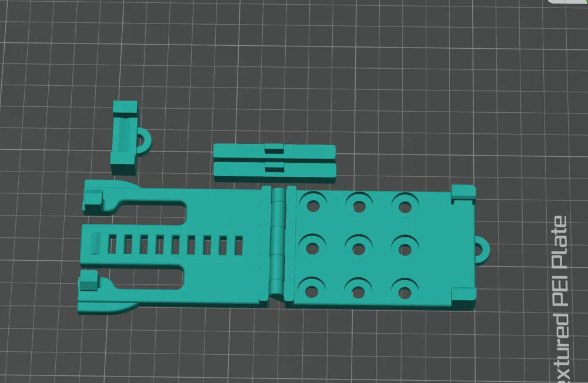Click the bottom-right corner tab of plate
Viewport: 588px width, 383px height.
point(463,294)
